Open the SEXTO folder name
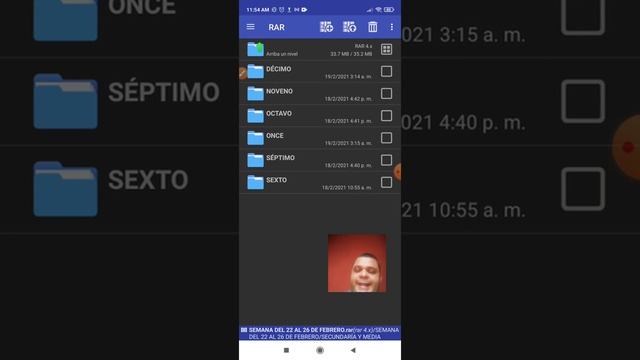This screenshot has width=640, height=360. (x=276, y=180)
